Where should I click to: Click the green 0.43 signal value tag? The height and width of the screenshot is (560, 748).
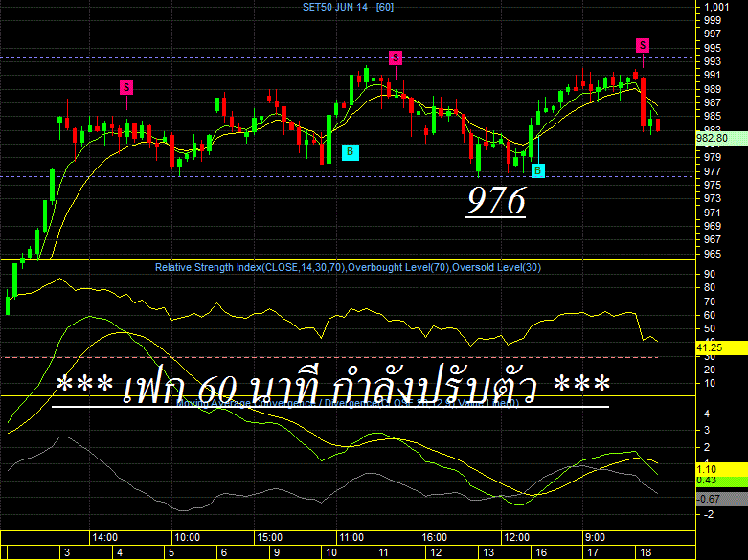click(x=721, y=481)
